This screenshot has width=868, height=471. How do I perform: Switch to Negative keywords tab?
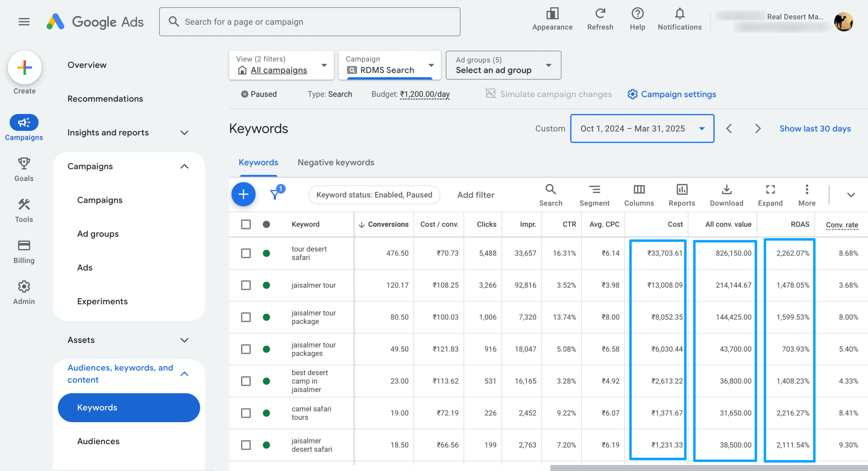pyautogui.click(x=336, y=163)
